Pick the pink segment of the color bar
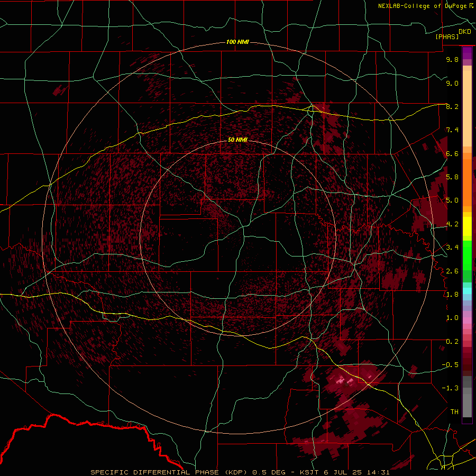The width and height of the screenshot is (476, 476). [x=467, y=321]
